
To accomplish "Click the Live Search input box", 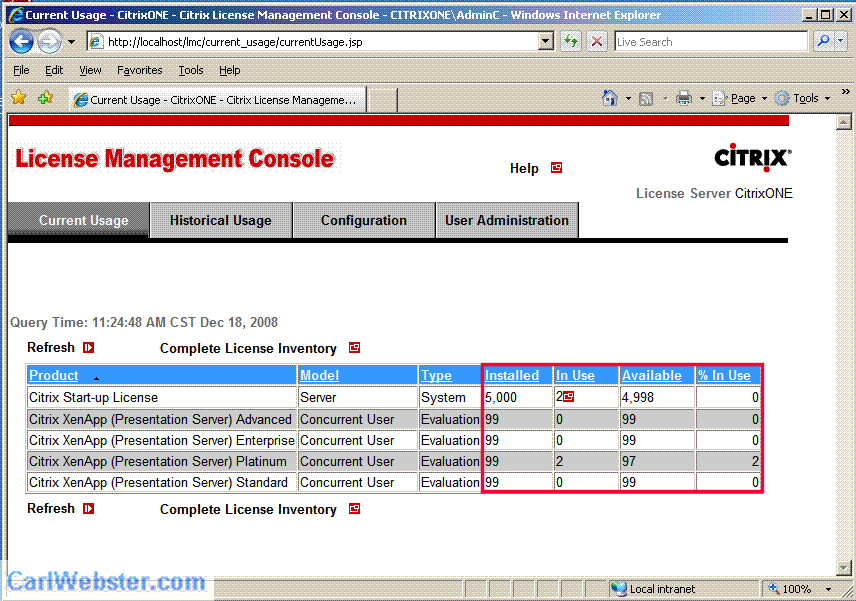I will coord(711,41).
